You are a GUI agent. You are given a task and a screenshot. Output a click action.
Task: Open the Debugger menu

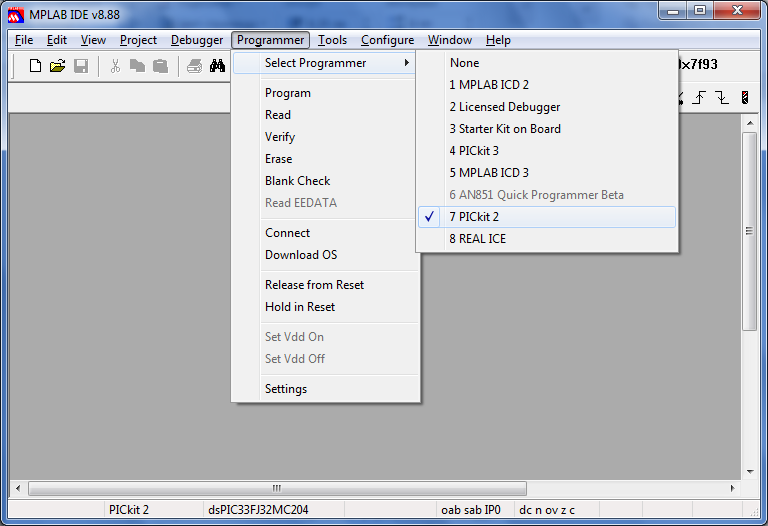(x=197, y=40)
